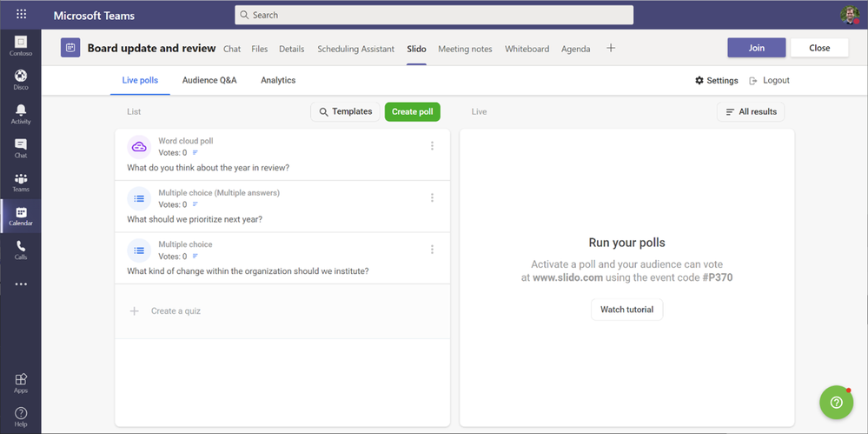Click Watch tutorial
Screen dimensions: 868x434
click(626, 310)
